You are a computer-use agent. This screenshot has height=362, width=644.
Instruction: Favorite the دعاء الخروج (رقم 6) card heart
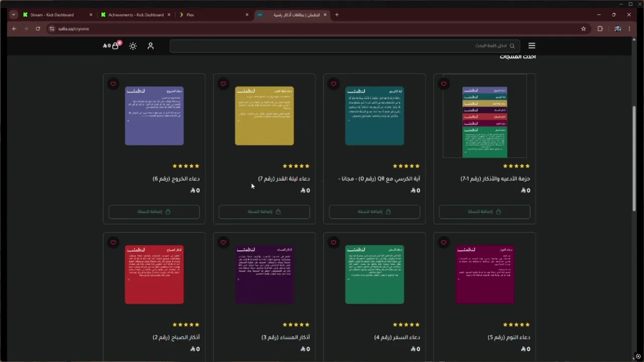(x=113, y=84)
